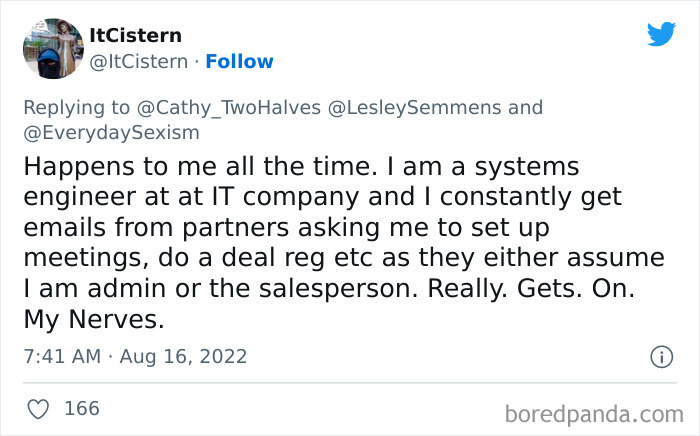Click the ItCistern display name
The height and width of the screenshot is (436, 700).
pos(136,35)
